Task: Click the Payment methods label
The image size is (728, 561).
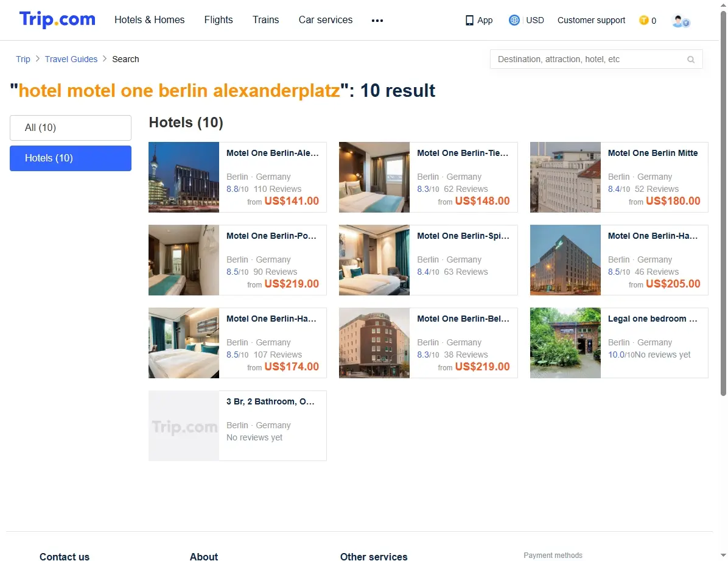Action: [553, 556]
